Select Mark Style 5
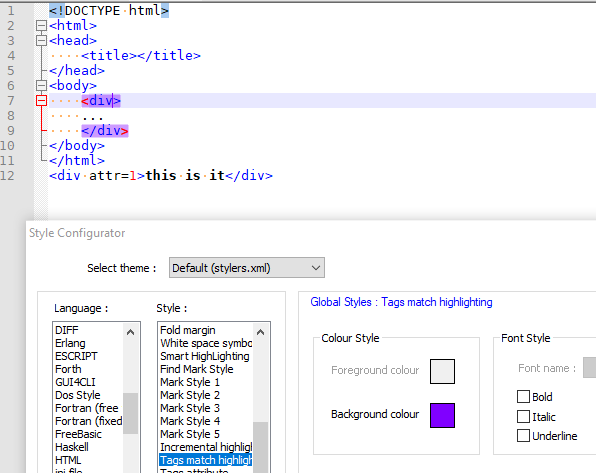The width and height of the screenshot is (596, 473). [206, 434]
